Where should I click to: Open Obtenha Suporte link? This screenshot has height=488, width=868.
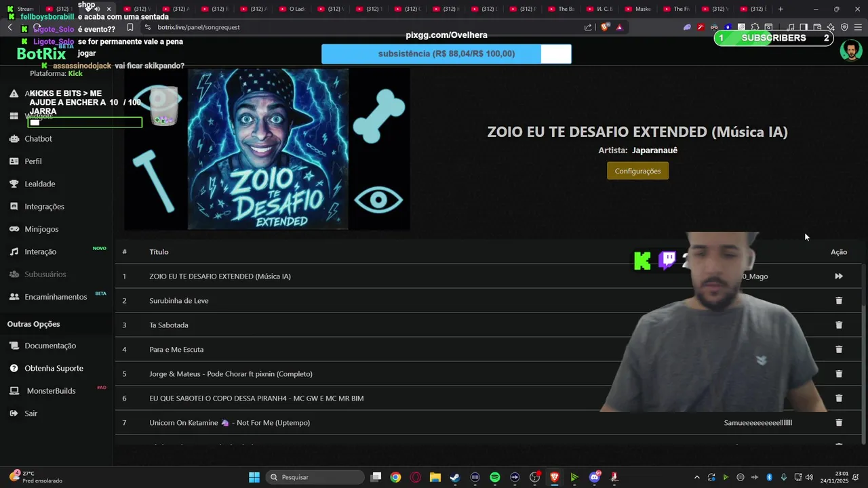54,368
